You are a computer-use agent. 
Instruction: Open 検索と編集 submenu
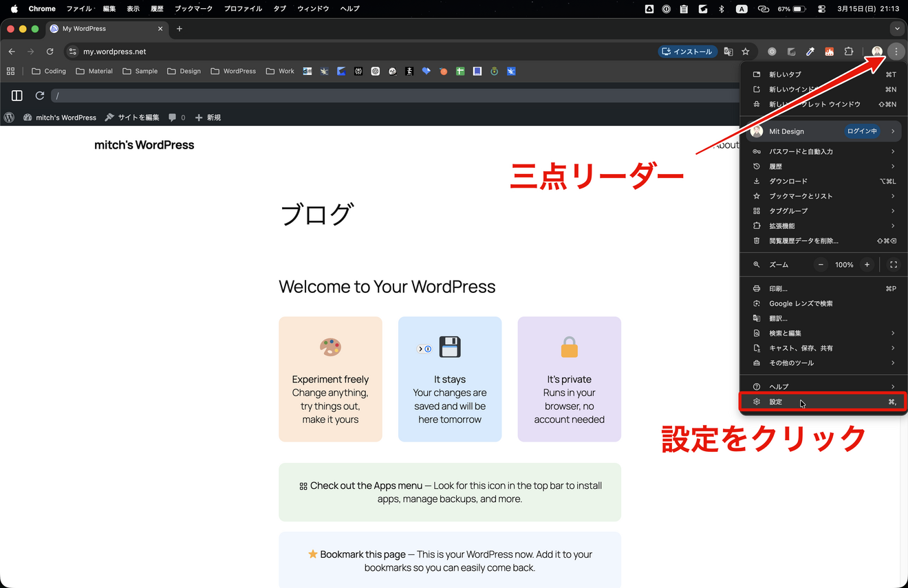[823, 334]
